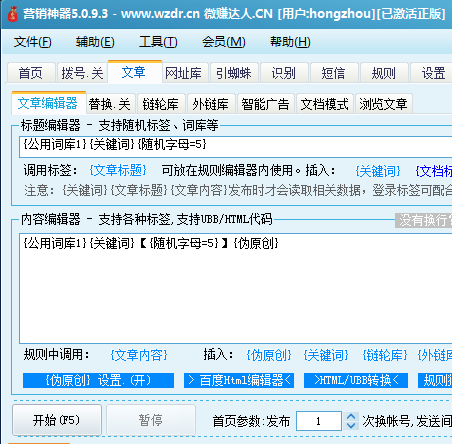
Task: Click into the 内容编辑器 content text area
Action: [x=236, y=288]
